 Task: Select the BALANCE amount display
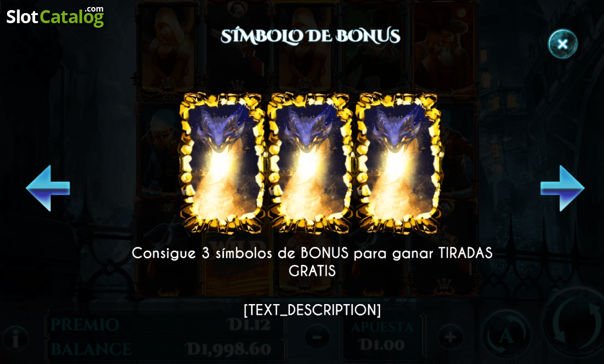229,348
